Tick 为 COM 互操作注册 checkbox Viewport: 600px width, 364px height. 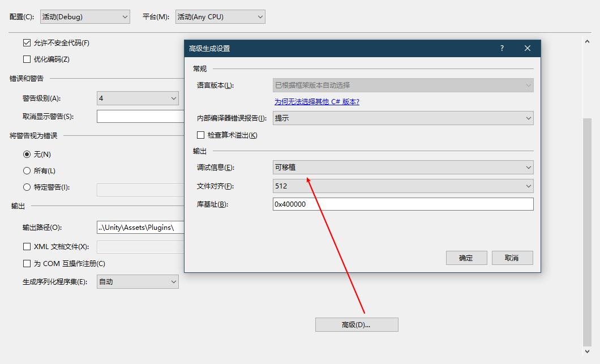click(27, 264)
